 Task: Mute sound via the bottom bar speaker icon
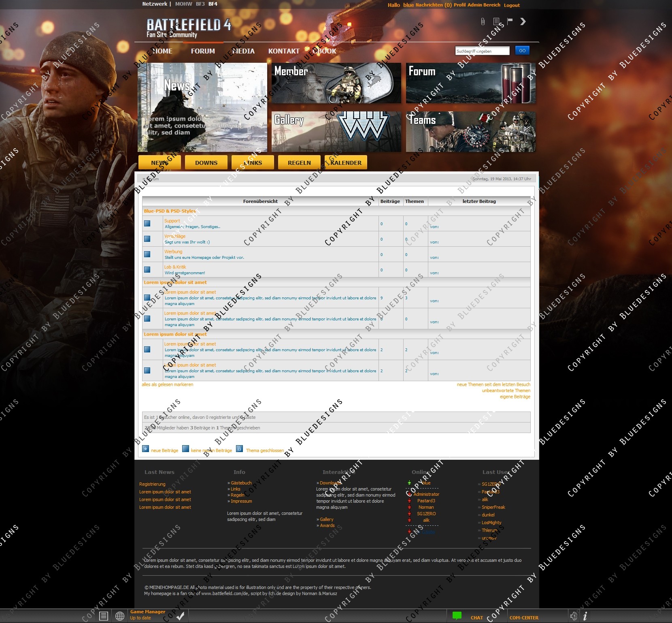point(574,616)
